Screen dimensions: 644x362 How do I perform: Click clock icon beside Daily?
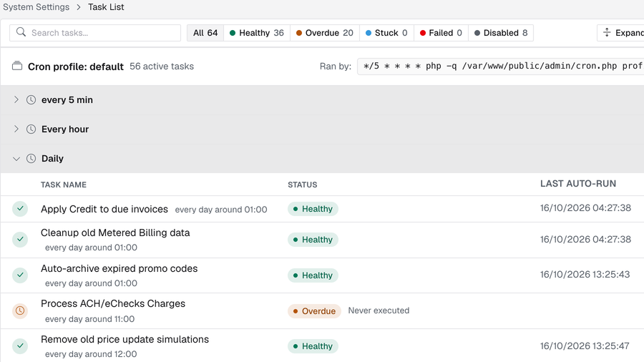tap(31, 158)
